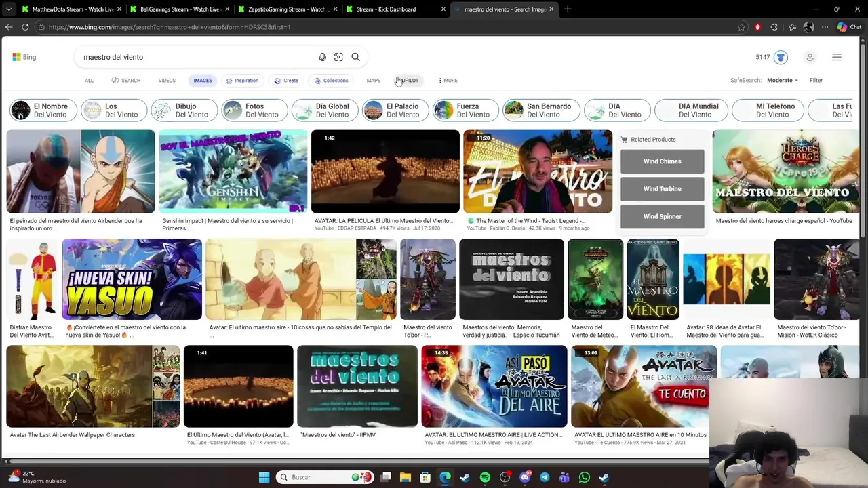Screen dimensions: 868x488
Task: Switch to the VIDEOS tab
Action: coord(167,80)
